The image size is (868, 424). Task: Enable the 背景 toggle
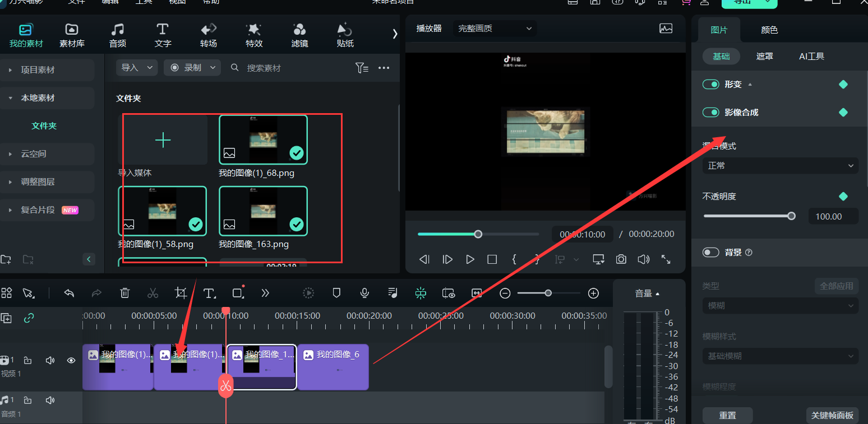point(710,253)
